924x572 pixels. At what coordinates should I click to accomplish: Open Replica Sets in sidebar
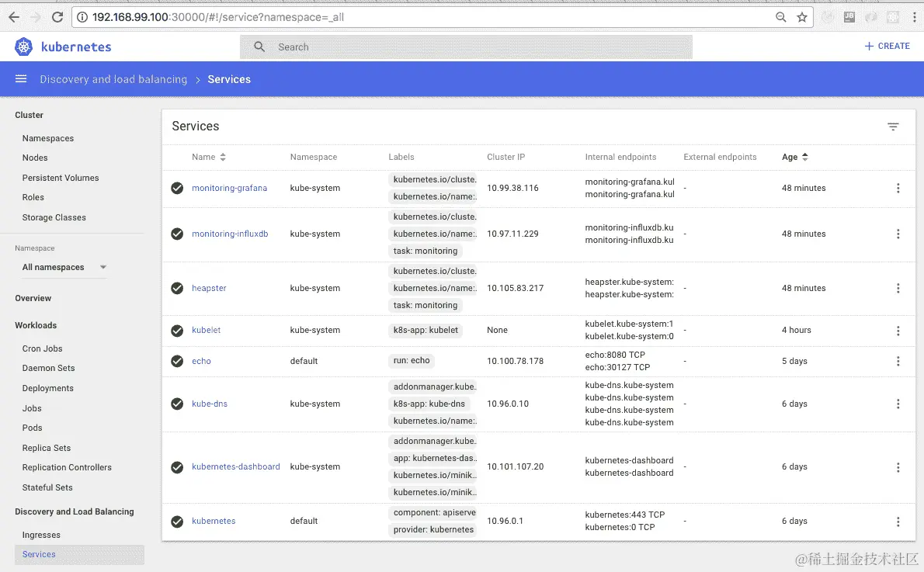[x=46, y=448]
